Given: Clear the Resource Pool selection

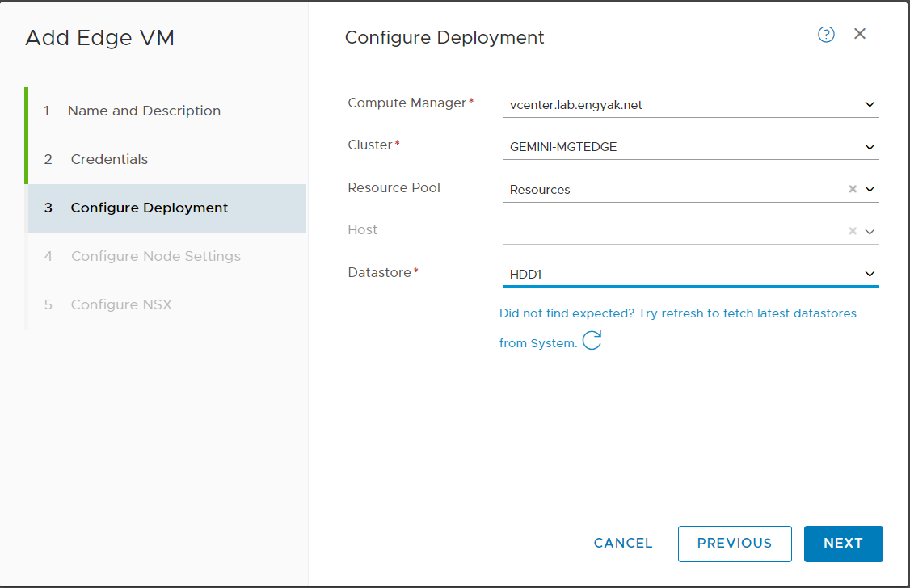Looking at the screenshot, I should pyautogui.click(x=852, y=189).
